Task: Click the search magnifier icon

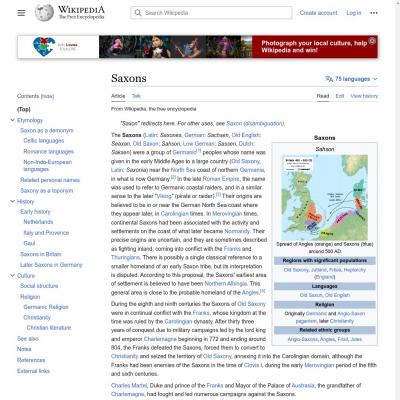Action: pyautogui.click(x=138, y=13)
